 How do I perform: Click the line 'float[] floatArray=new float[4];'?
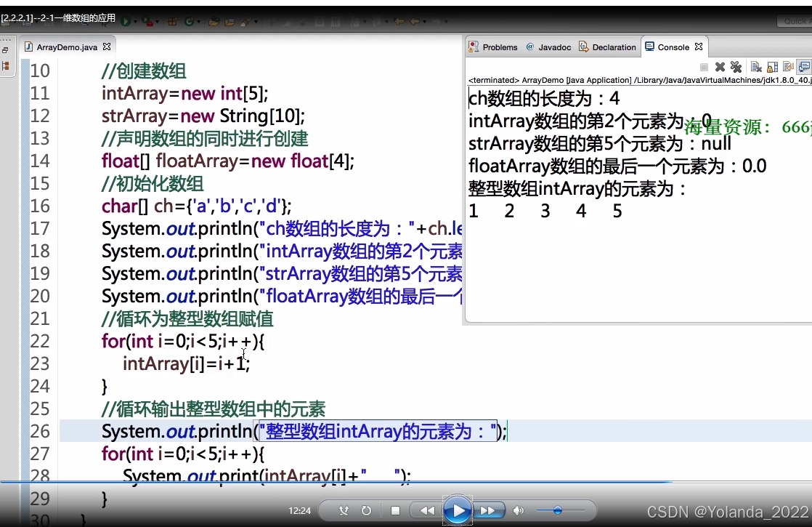click(x=228, y=161)
